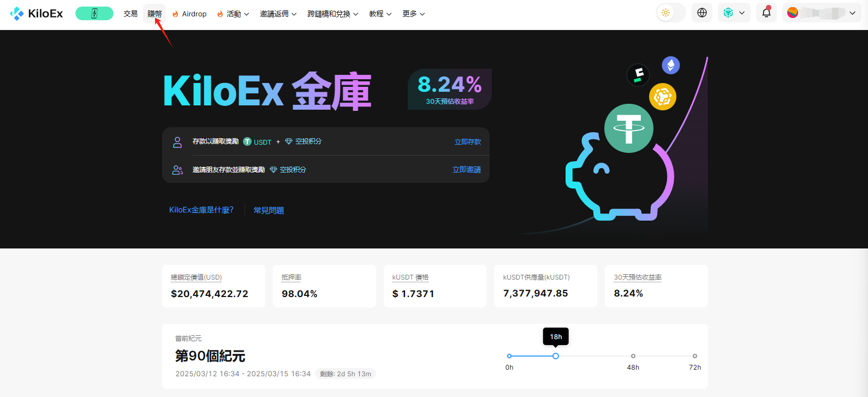The height and width of the screenshot is (397, 868).
Task: Click the yellow BNB coin icon
Action: click(662, 97)
